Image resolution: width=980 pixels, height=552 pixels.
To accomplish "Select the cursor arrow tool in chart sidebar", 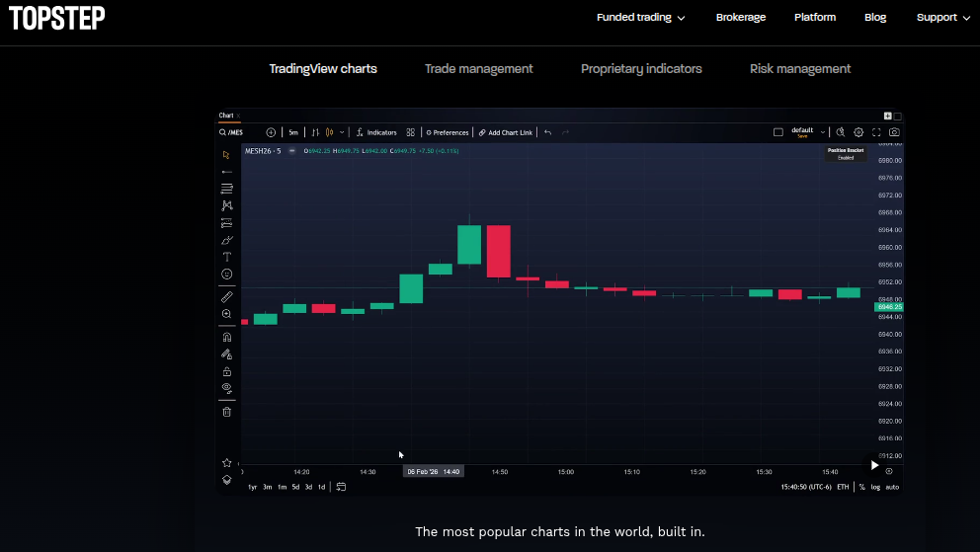I will (226, 154).
